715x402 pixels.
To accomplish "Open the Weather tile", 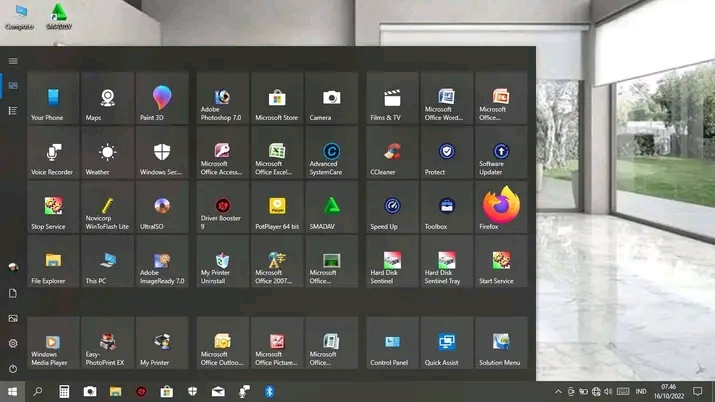I will [x=107, y=153].
